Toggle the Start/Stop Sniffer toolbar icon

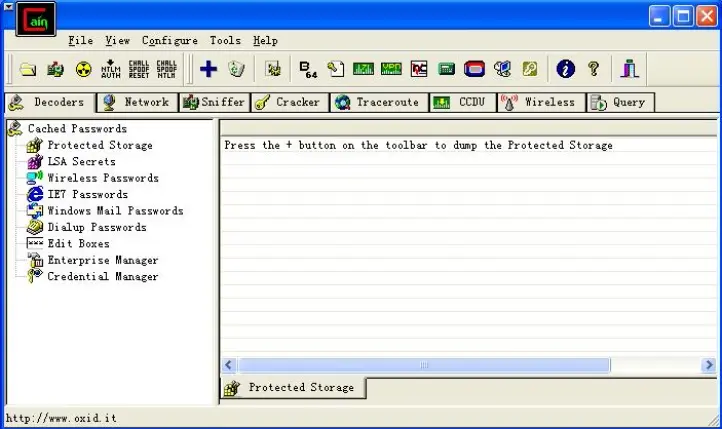pyautogui.click(x=55, y=70)
